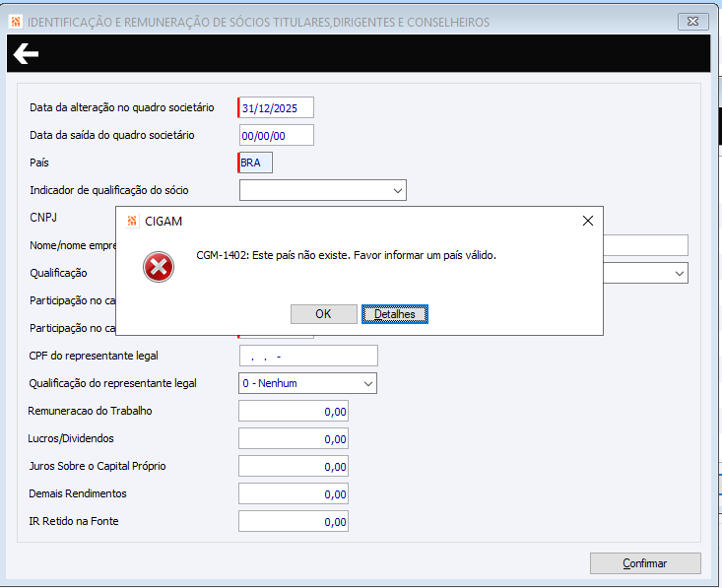Click the CIGAM dialog title text
Viewport: 722px width, 588px height.
tap(164, 222)
